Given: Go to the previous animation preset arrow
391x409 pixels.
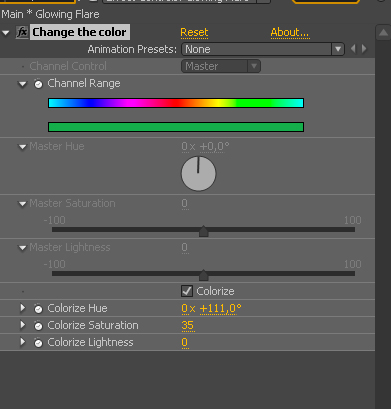Looking at the screenshot, I should (x=353, y=49).
